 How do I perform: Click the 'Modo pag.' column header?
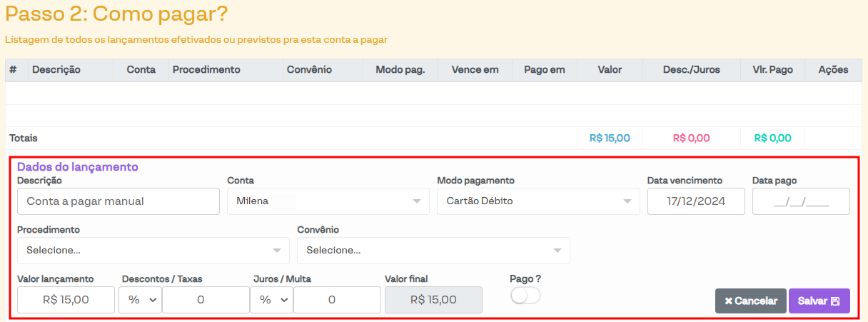point(400,70)
